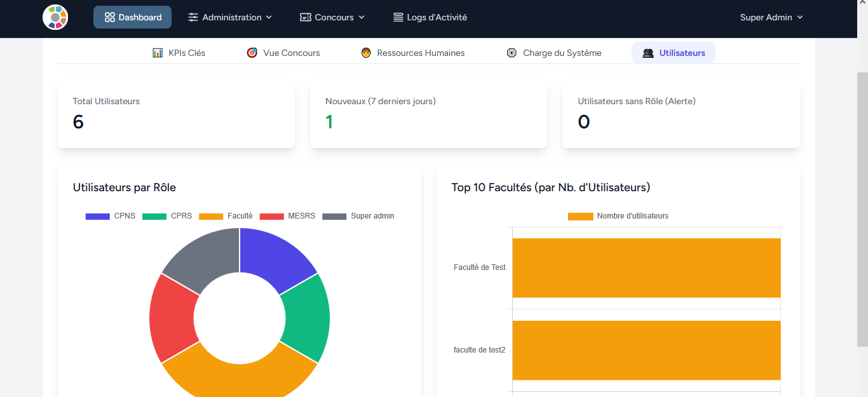
Task: Click the colorful app logo
Action: pyautogui.click(x=55, y=17)
